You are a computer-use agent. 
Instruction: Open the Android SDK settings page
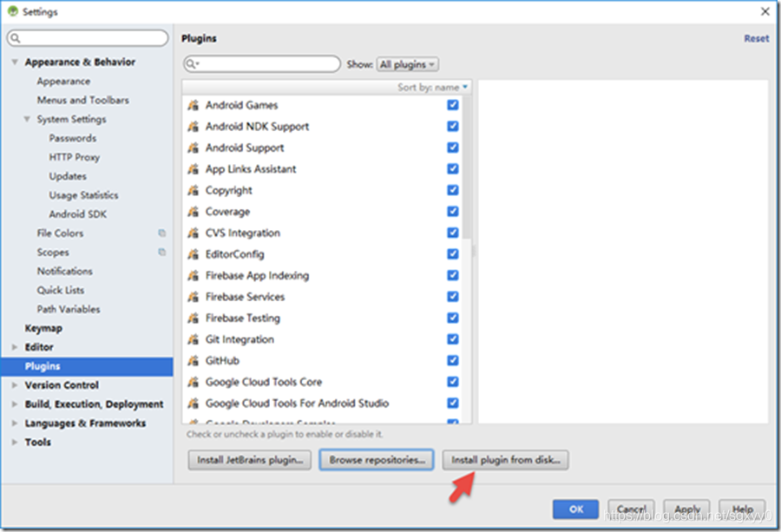[78, 214]
